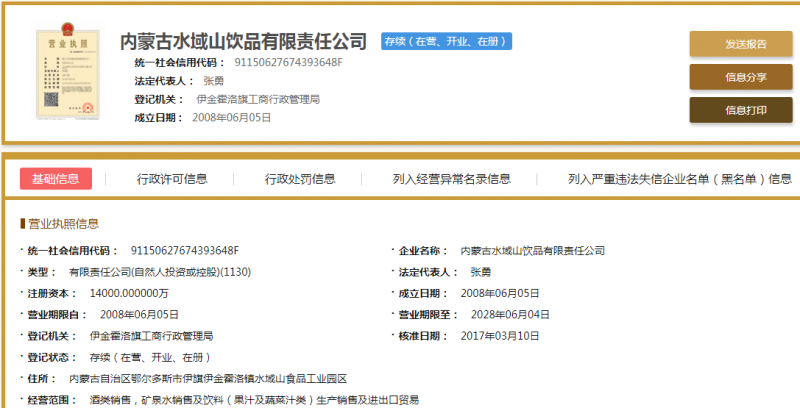Viewport: 800px width, 408px height.
Task: Open the business license thumbnail image
Action: click(x=67, y=71)
